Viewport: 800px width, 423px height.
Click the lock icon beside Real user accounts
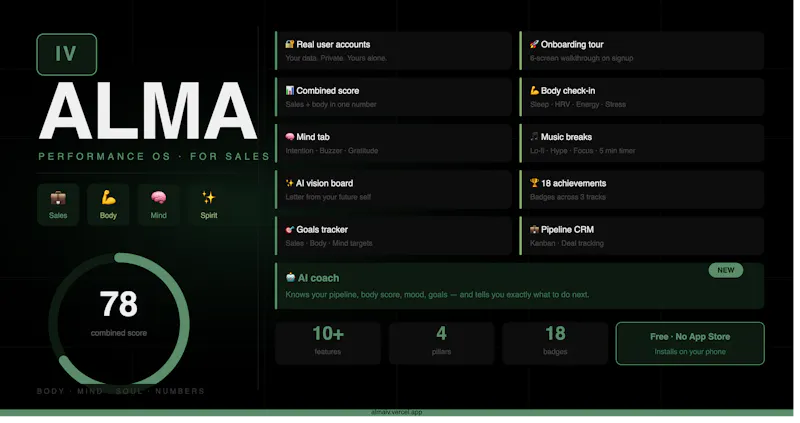[290, 44]
